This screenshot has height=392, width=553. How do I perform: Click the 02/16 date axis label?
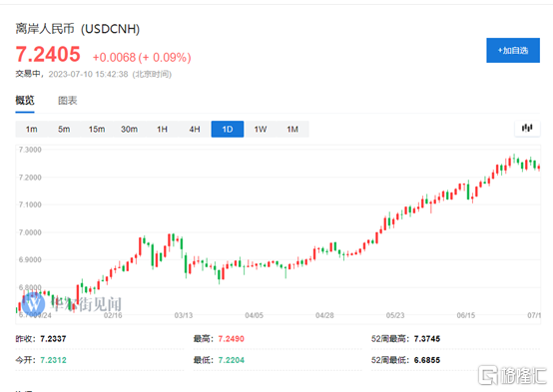(113, 315)
